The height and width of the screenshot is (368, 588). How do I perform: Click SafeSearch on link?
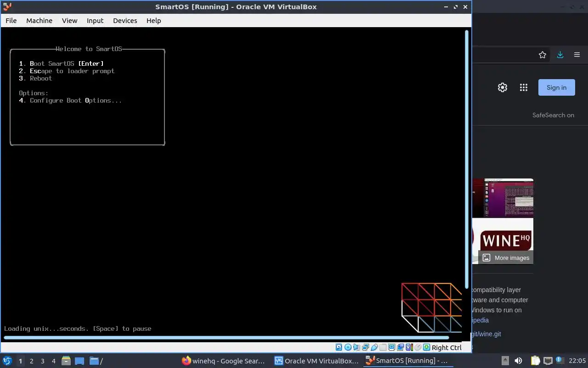click(x=553, y=115)
